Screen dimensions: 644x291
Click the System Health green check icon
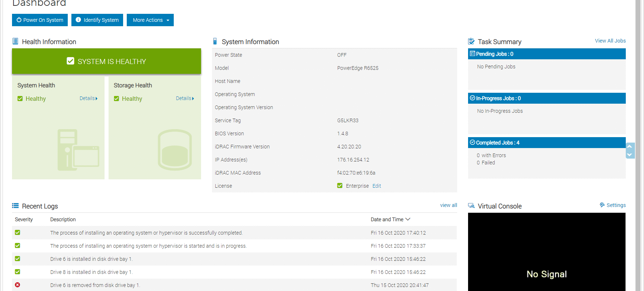pos(20,99)
